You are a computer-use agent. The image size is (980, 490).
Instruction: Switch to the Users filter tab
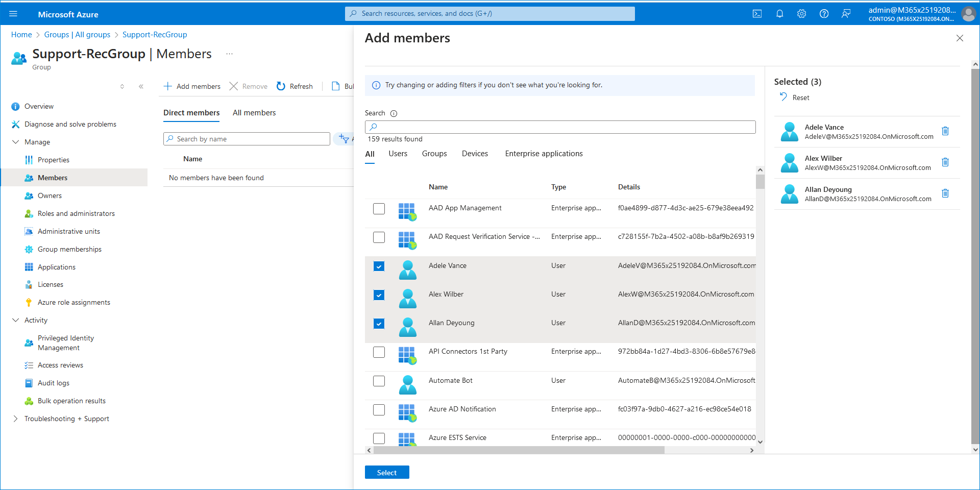pyautogui.click(x=398, y=154)
